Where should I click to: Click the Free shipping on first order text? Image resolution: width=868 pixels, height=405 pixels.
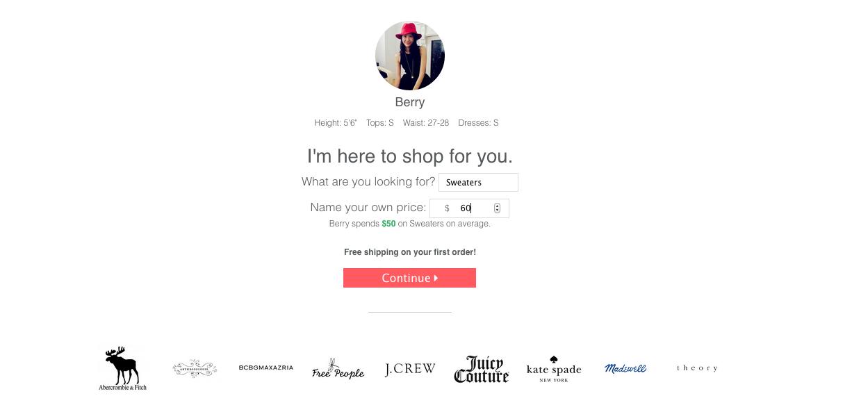click(x=410, y=252)
